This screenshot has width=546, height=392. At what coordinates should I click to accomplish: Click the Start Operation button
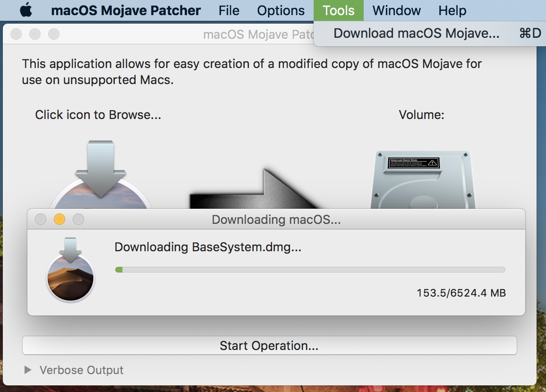[270, 345]
